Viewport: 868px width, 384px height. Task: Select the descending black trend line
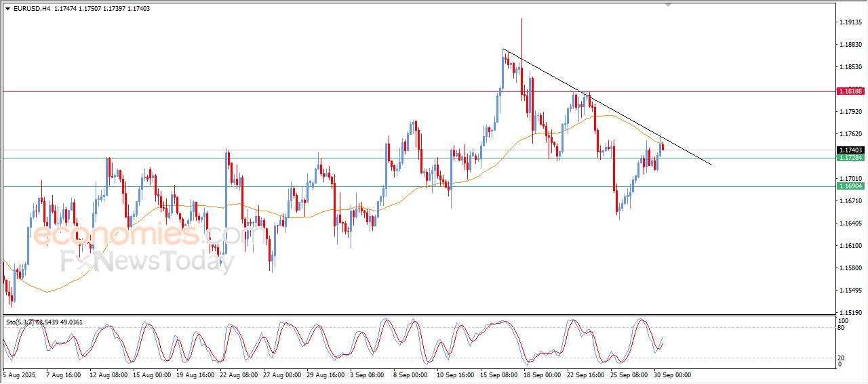(x=606, y=106)
